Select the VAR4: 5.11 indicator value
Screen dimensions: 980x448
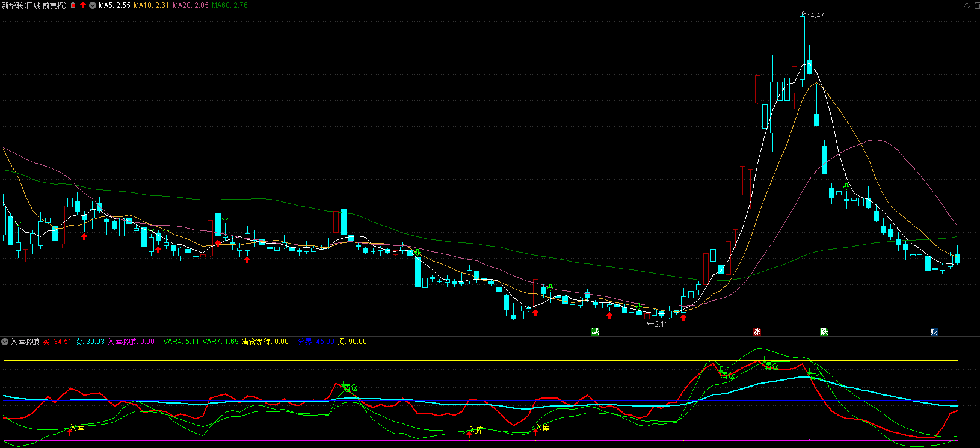click(181, 342)
